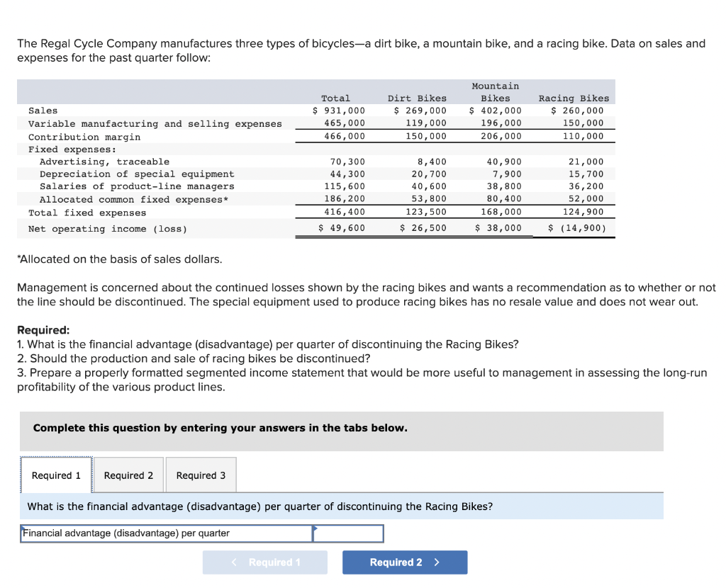Click the Sales row label
Image resolution: width=726 pixels, height=588 pixels.
[x=43, y=111]
